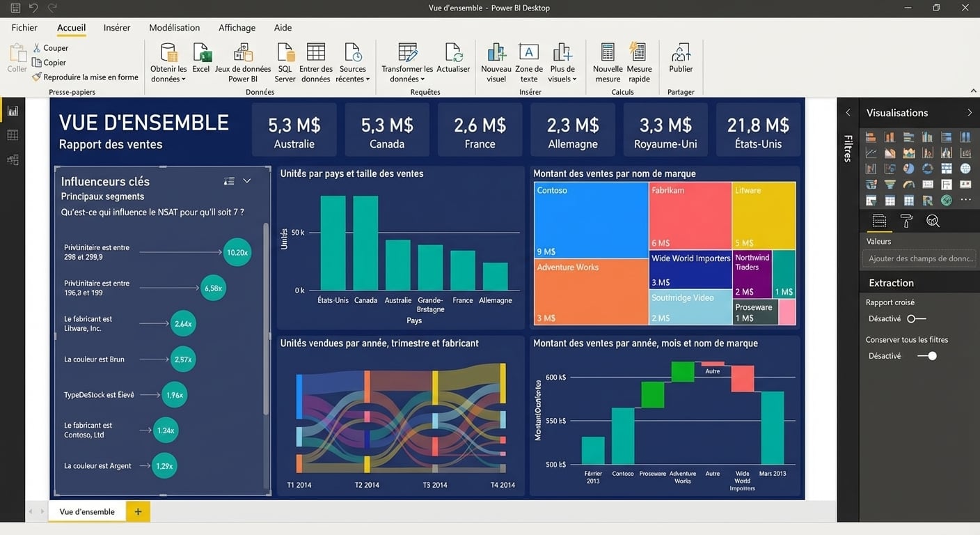
Task: Click Entrer des données
Action: click(316, 63)
